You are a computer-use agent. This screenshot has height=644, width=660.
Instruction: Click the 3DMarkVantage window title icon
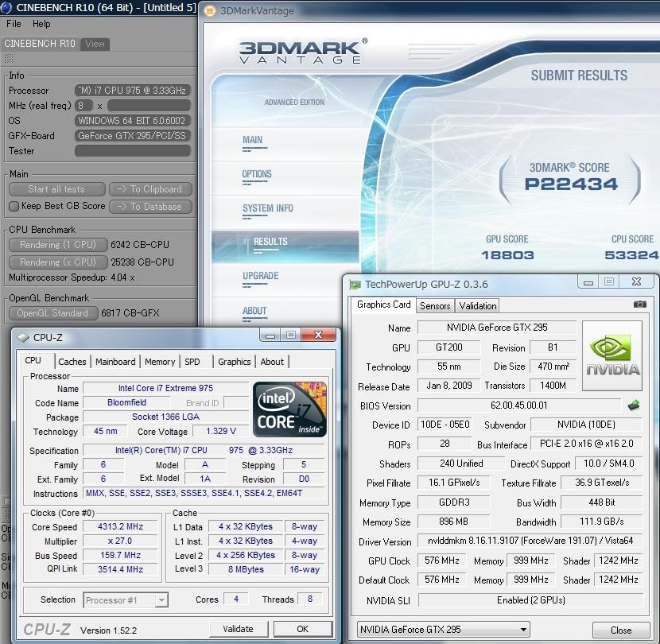209,11
